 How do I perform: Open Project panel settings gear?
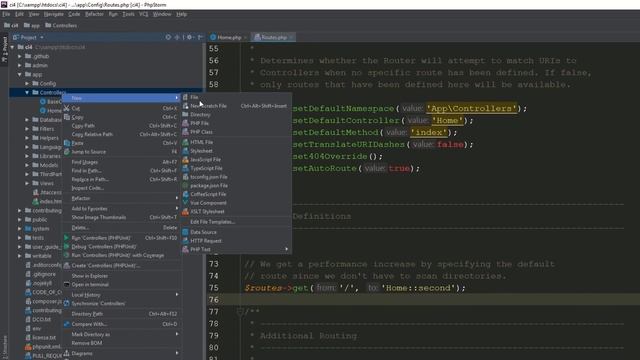tap(189, 37)
